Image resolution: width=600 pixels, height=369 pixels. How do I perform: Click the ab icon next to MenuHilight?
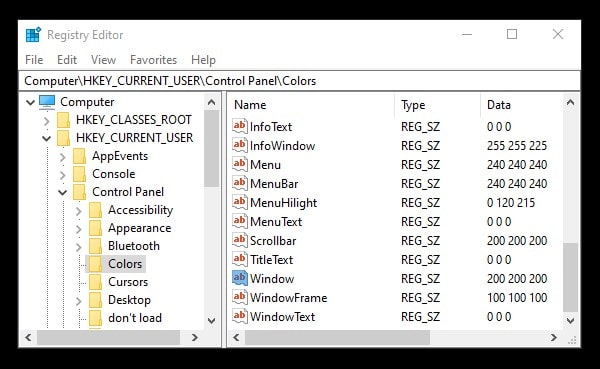[x=240, y=202]
